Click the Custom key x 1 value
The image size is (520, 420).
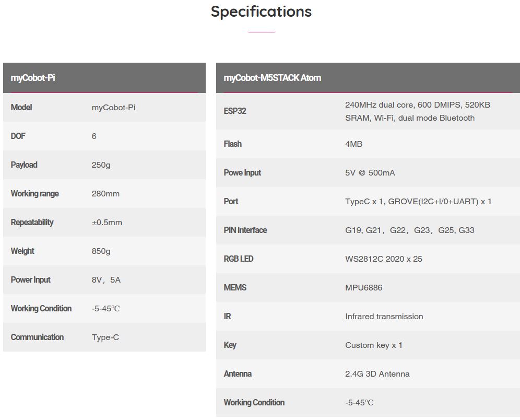[x=373, y=345]
